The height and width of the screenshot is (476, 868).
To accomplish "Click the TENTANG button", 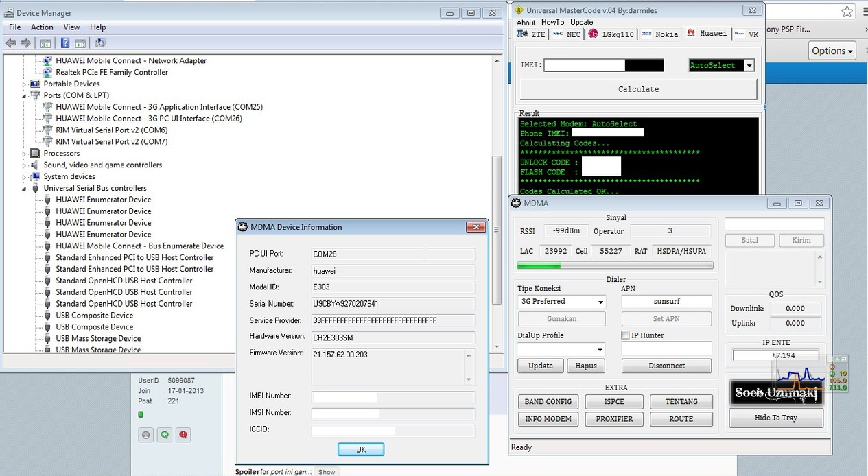I will click(x=681, y=402).
